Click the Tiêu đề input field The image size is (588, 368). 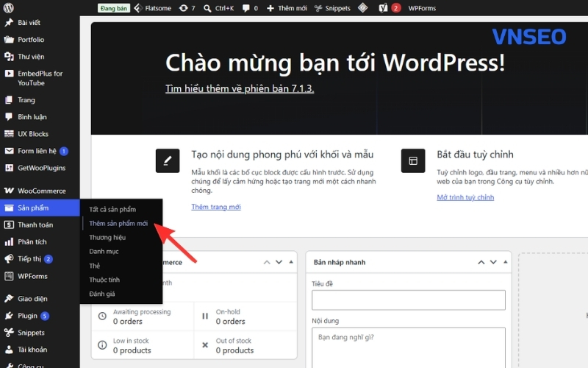(409, 300)
